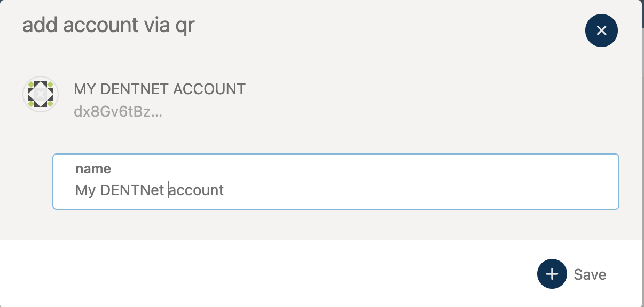Click the plus icon beside Save

552,274
